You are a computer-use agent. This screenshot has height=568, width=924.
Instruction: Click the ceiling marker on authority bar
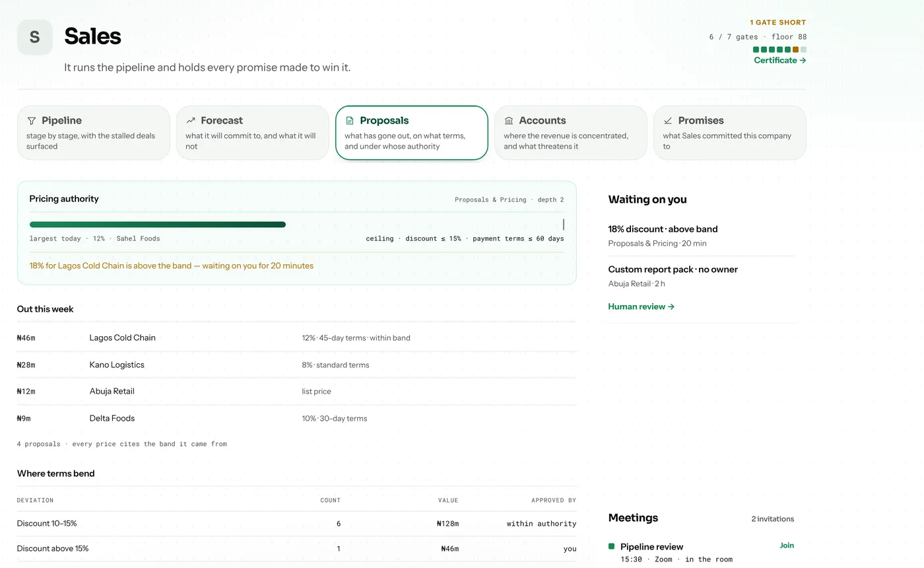(x=563, y=225)
